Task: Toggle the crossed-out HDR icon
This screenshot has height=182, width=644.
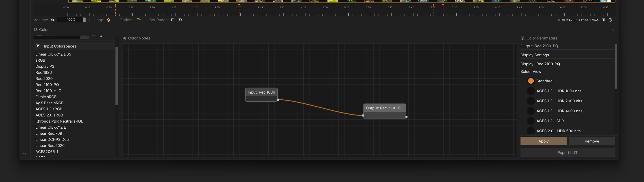Action: point(25,154)
